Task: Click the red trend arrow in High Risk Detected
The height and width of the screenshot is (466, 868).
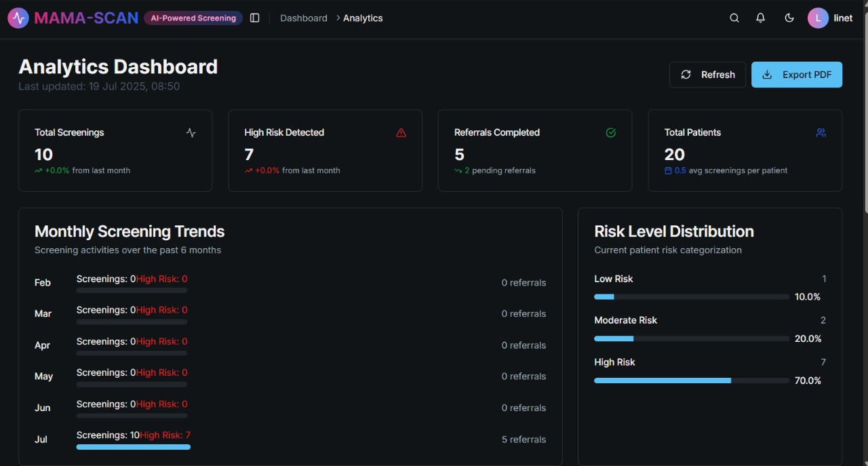Action: (x=248, y=171)
